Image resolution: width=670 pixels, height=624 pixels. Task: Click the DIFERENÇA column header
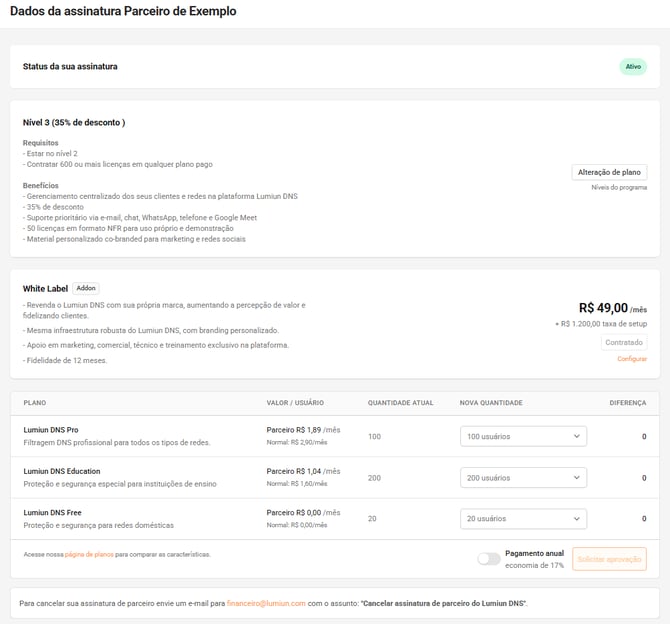pos(627,403)
